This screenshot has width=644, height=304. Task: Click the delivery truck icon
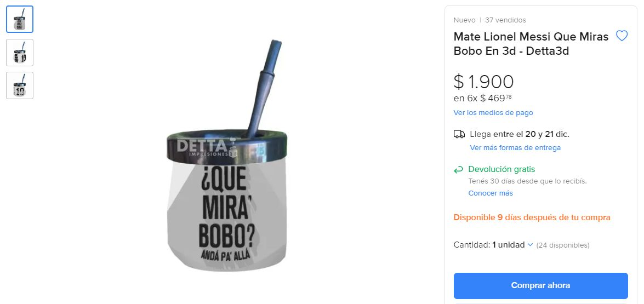[x=459, y=134]
